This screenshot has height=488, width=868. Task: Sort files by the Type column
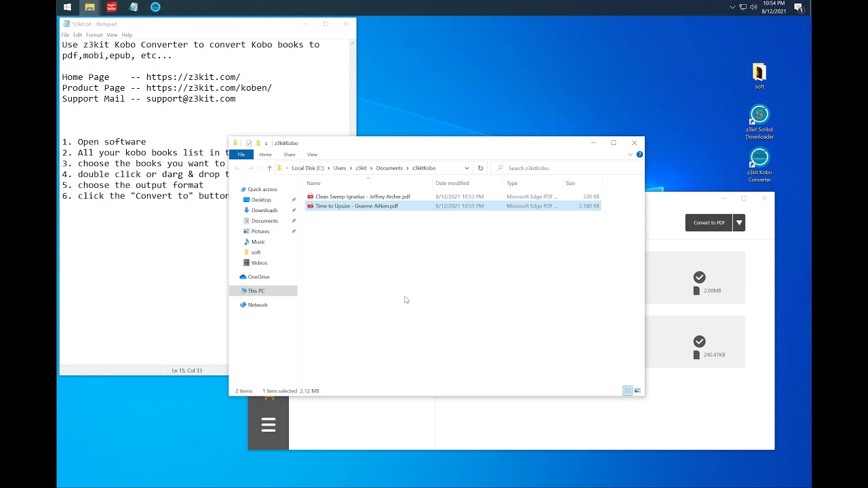[x=533, y=183]
